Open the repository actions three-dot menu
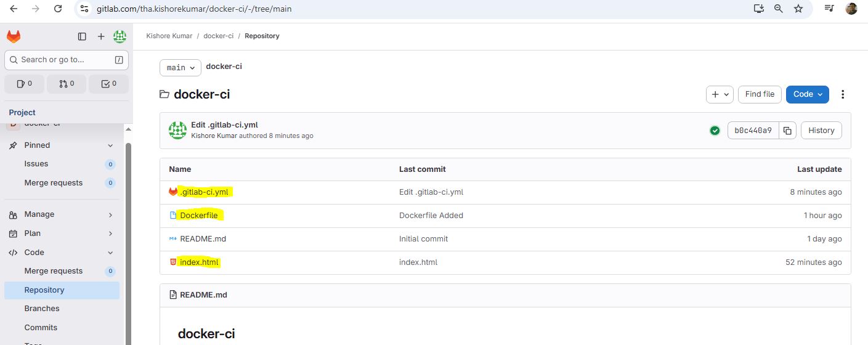Screen dimensions: 868x345 pos(843,94)
